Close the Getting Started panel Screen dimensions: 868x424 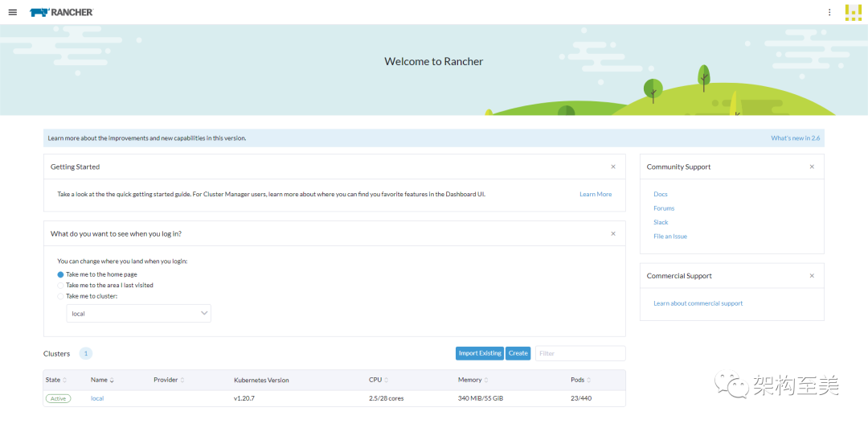coord(612,167)
